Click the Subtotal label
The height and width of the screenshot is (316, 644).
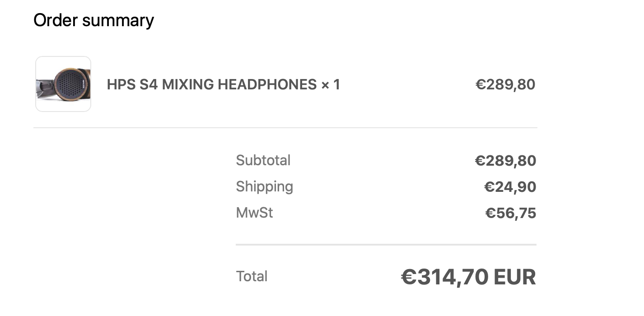[x=263, y=160]
